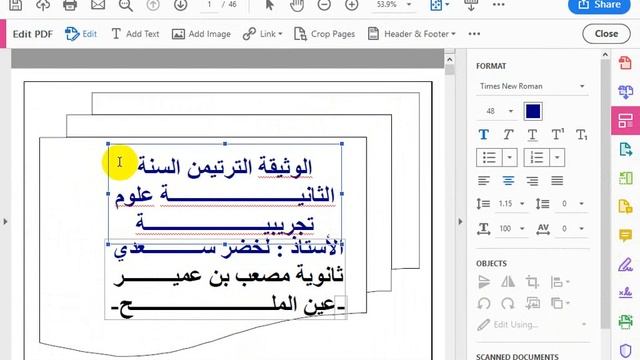Screen dimensions: 640x360
Task: Align text right
Action: point(532,180)
